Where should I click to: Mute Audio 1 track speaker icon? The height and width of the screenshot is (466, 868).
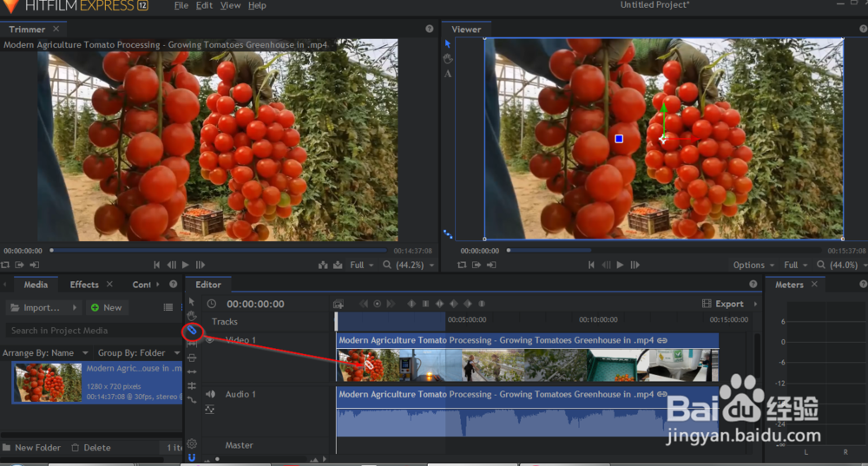pos(210,394)
